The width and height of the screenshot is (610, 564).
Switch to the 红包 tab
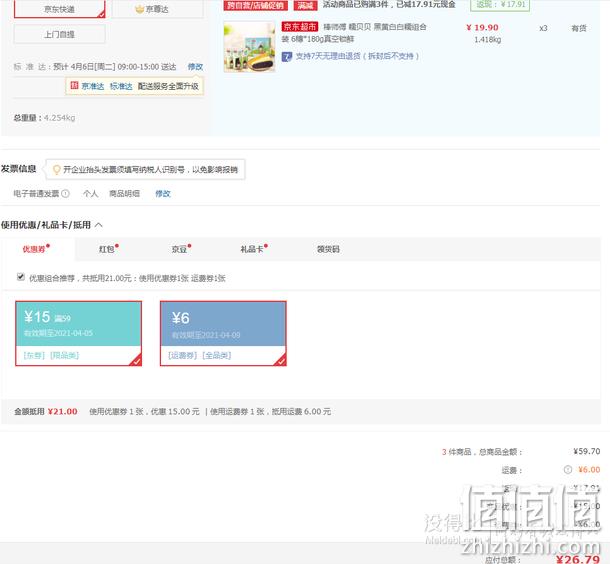(109, 249)
